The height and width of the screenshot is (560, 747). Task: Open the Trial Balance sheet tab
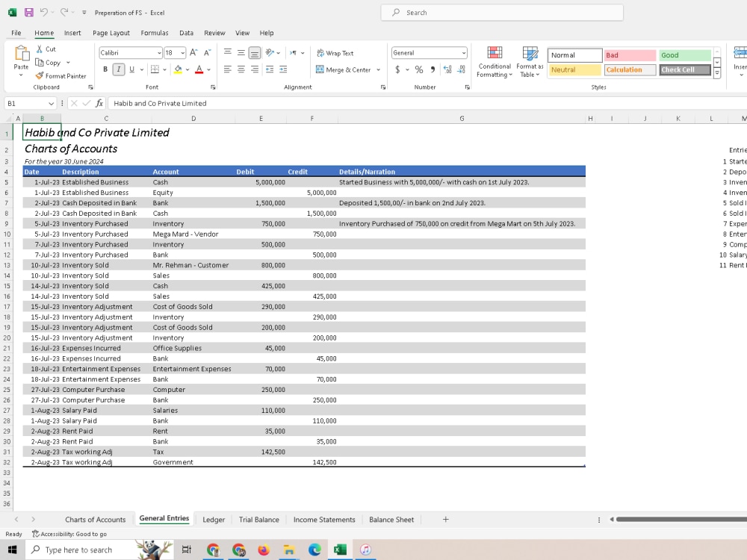pyautogui.click(x=258, y=520)
